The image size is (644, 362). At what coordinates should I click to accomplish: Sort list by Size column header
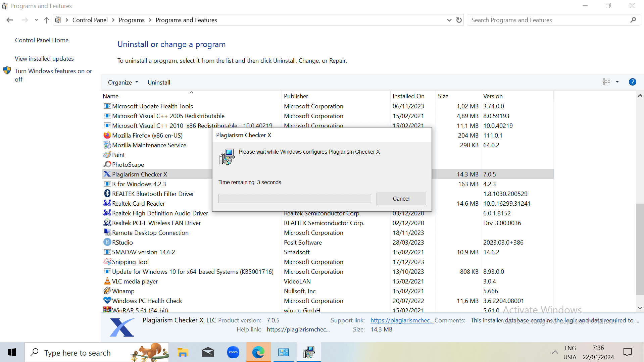tap(458, 96)
